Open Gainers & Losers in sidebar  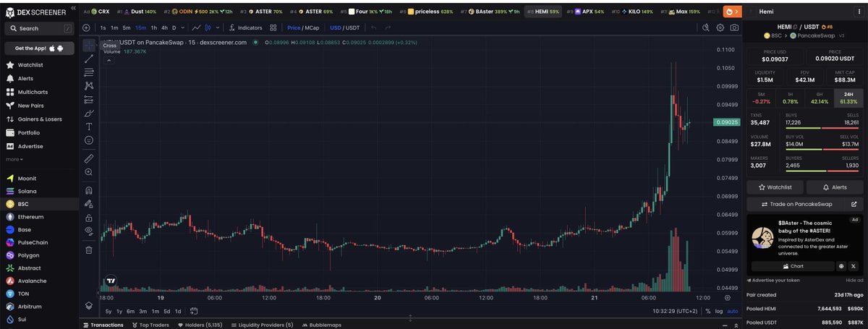[x=39, y=119]
